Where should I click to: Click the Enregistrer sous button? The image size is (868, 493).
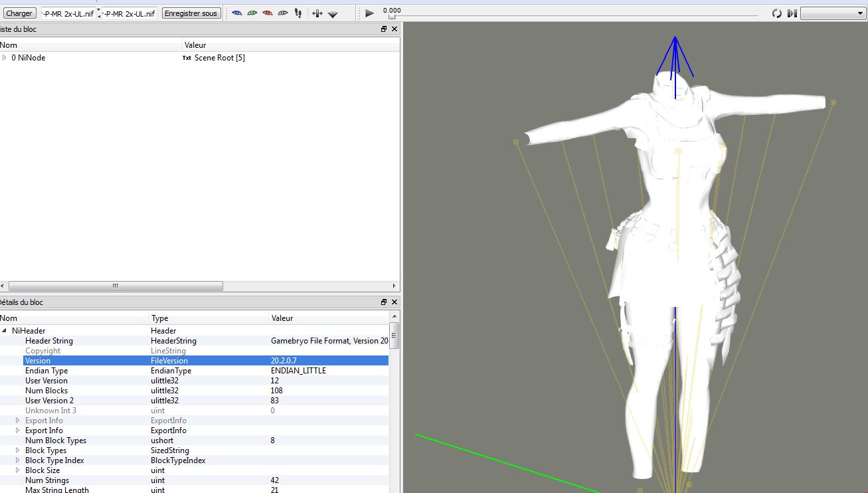pyautogui.click(x=191, y=13)
